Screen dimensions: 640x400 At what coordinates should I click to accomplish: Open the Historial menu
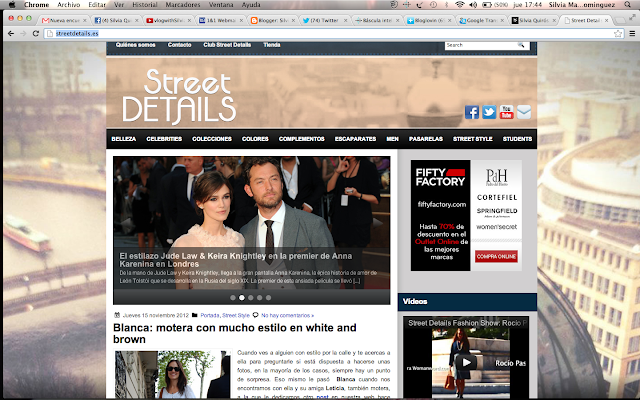coord(145,5)
